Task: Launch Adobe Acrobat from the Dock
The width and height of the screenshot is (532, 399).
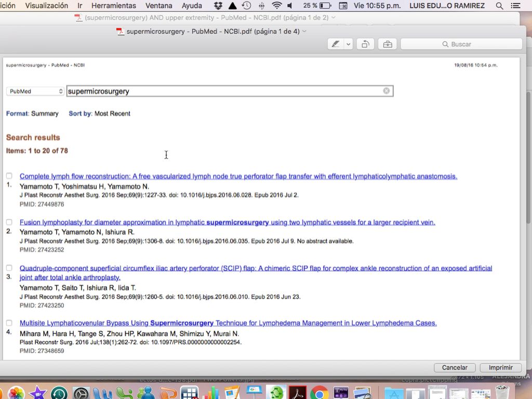Action: pyautogui.click(x=298, y=393)
